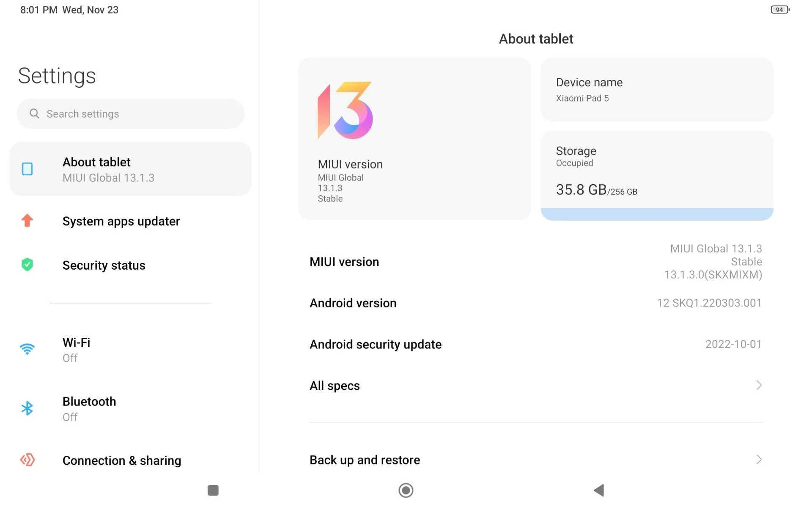The image size is (812, 508).
Task: Open Connection & sharing settings
Action: [x=130, y=460]
